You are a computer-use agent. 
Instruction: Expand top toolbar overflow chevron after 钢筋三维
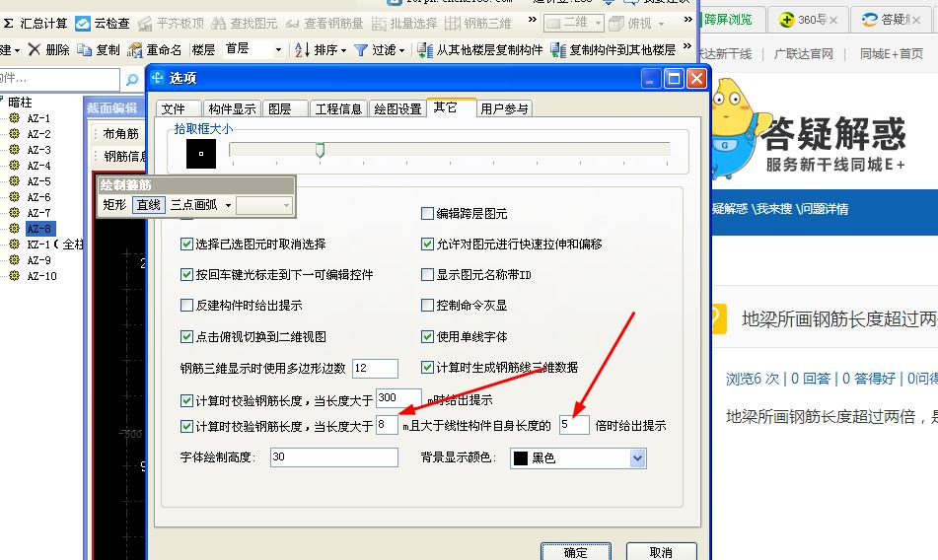(533, 20)
